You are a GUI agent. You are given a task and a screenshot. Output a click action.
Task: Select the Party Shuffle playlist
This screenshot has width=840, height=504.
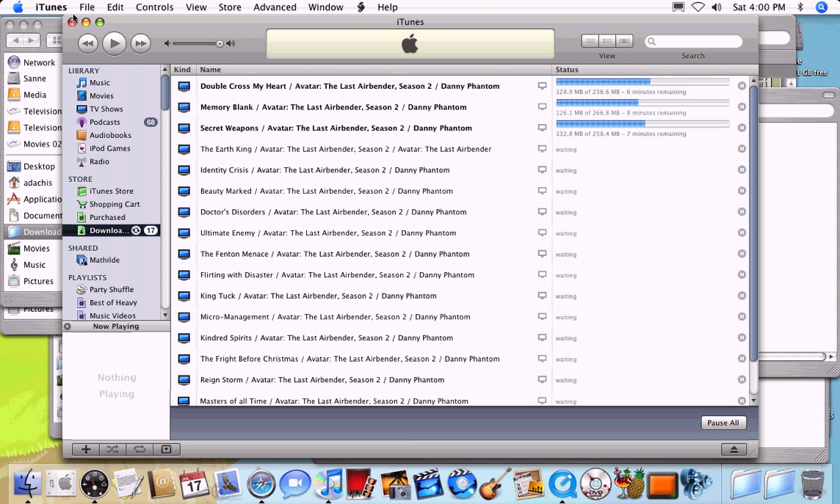pos(112,290)
